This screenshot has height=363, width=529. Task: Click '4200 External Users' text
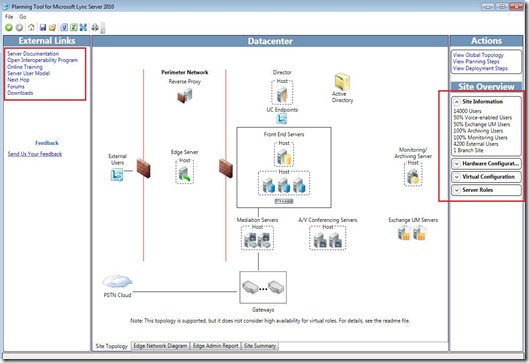tap(476, 144)
